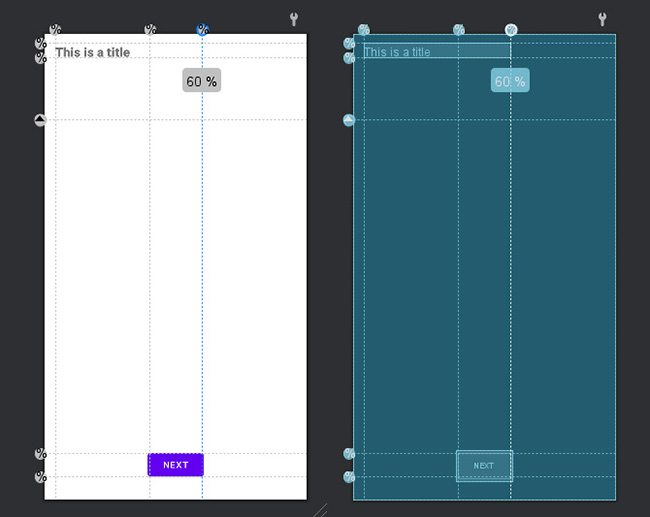Select the white highlighted percent guideline handle in blueprint view

coord(511,30)
